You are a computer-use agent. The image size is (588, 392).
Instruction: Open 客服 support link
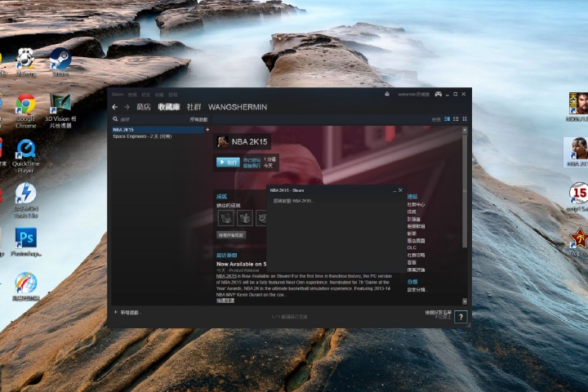[412, 262]
